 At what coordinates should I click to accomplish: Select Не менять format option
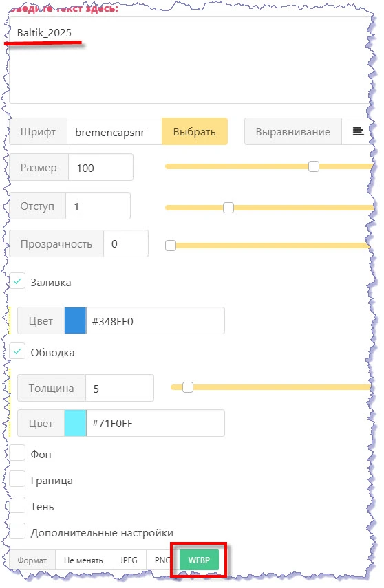[x=83, y=560]
